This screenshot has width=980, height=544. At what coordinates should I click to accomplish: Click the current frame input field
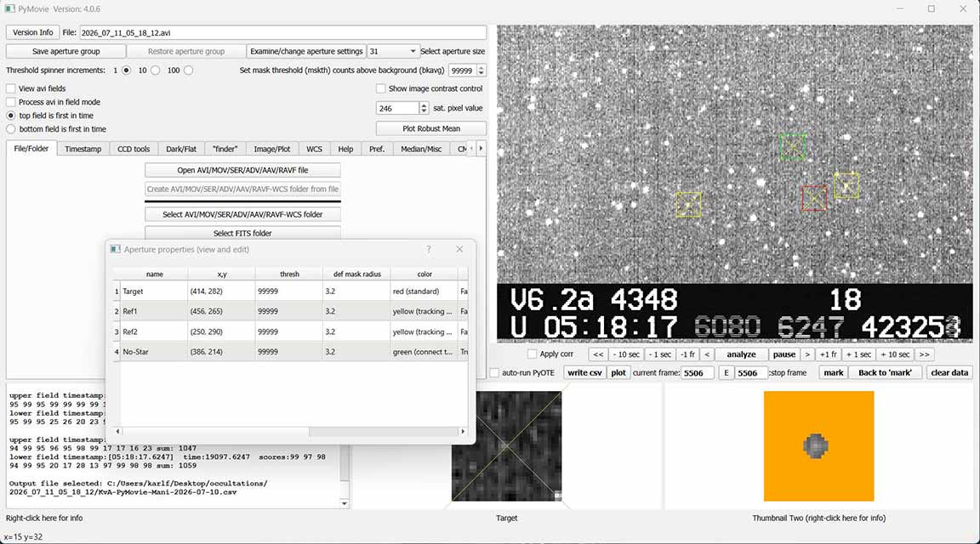tap(697, 373)
